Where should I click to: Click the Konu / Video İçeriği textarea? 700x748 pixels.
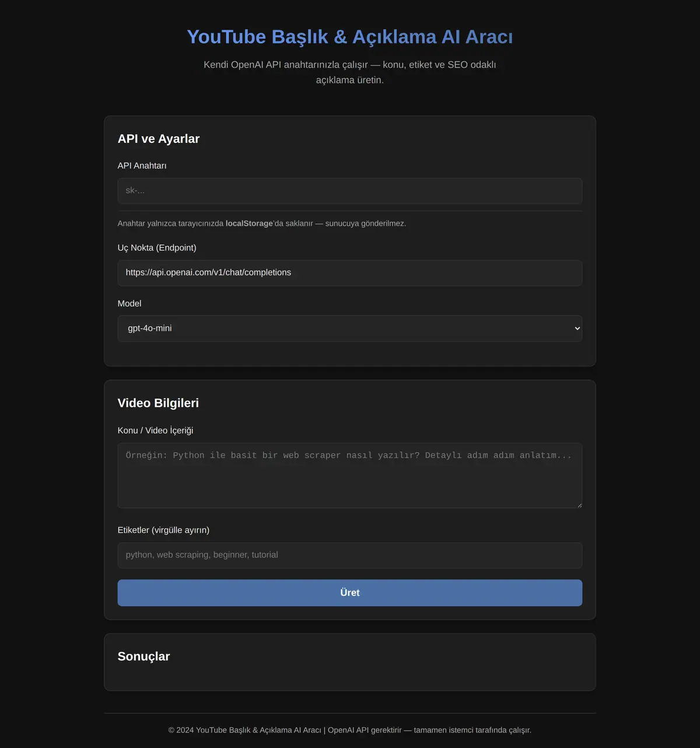point(349,476)
